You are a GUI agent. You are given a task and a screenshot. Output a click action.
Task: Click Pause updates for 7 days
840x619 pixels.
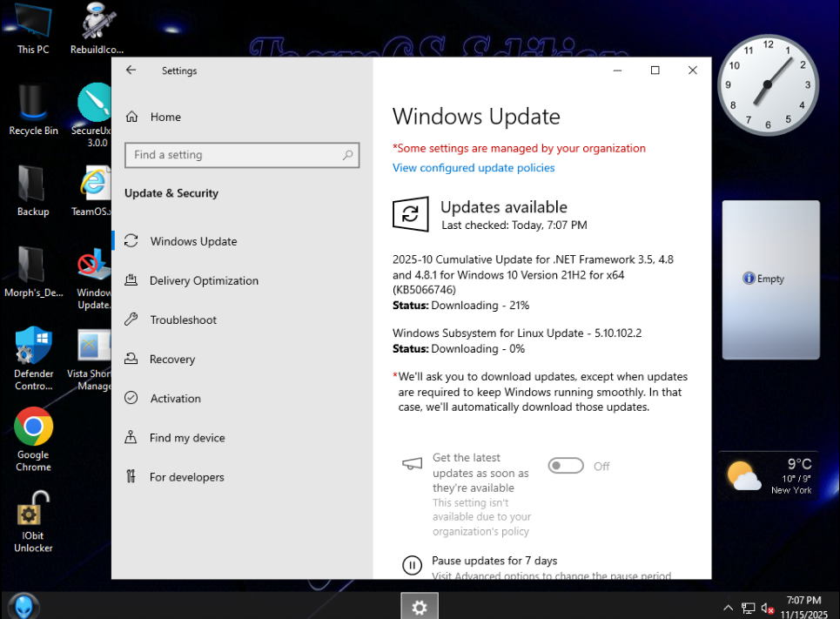click(494, 561)
